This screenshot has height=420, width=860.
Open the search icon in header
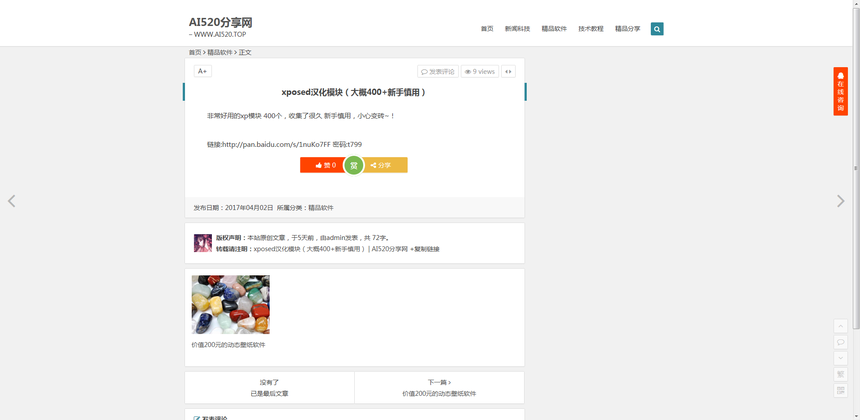[656, 29]
